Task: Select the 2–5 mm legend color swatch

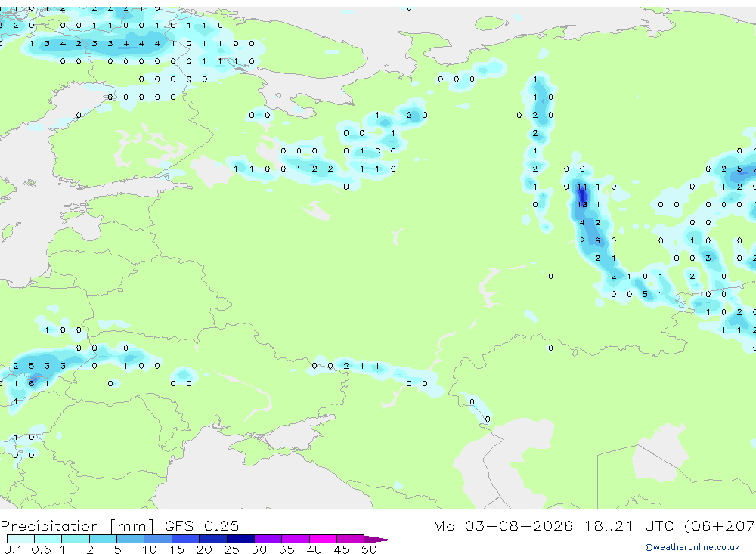Action: click(103, 539)
